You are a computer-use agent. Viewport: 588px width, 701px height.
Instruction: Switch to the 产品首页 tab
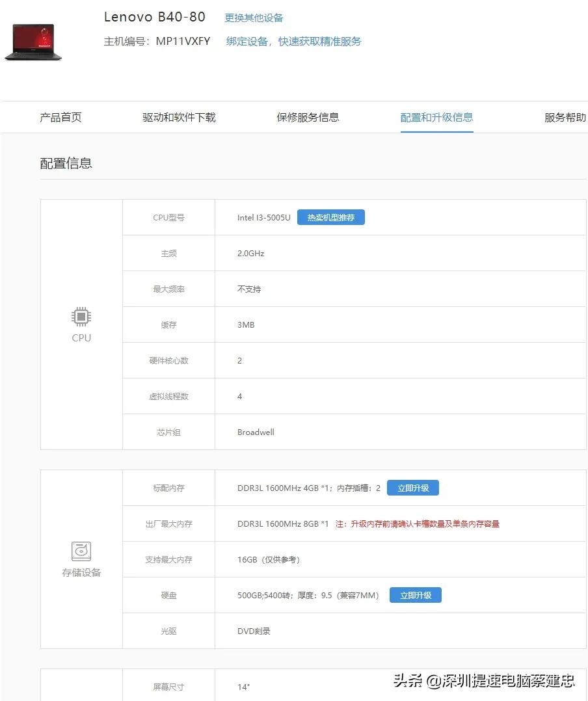tap(59, 117)
